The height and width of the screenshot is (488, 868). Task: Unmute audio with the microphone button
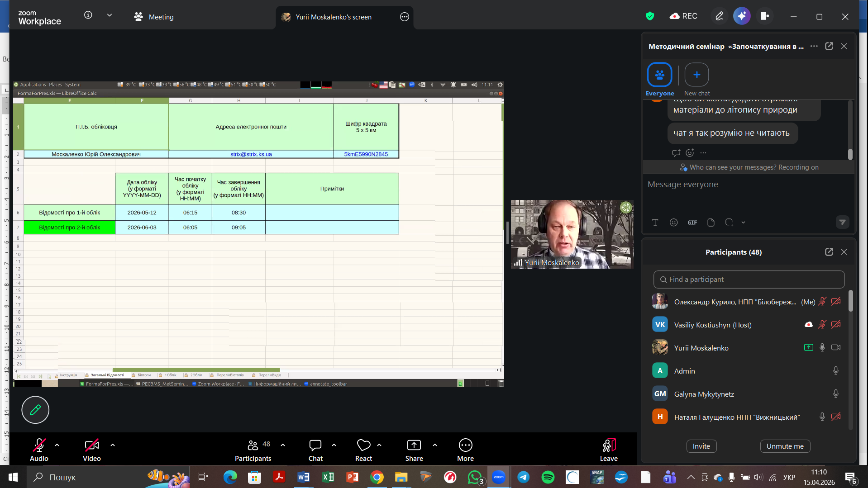[39, 445]
